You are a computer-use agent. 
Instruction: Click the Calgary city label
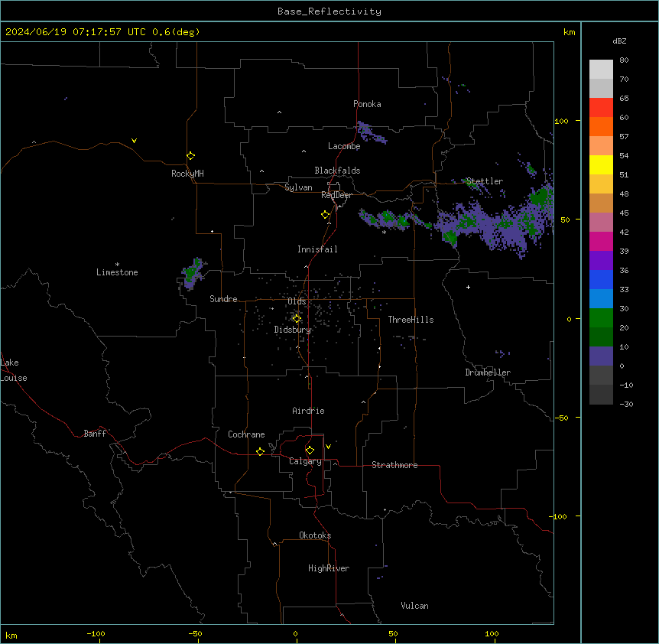(305, 461)
